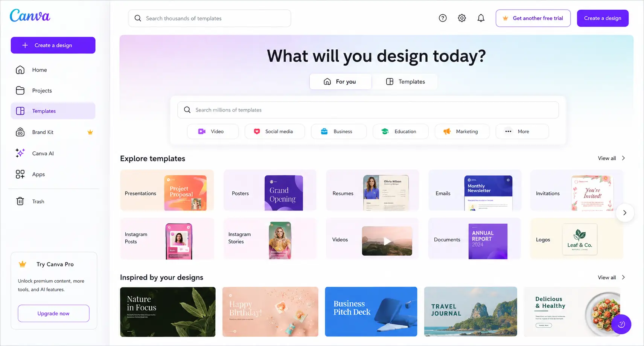
Task: Open the Presentations template card
Action: click(x=167, y=190)
